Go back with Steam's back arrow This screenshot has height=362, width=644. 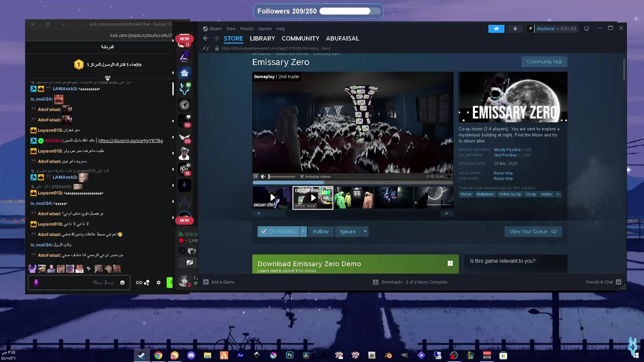point(205,38)
